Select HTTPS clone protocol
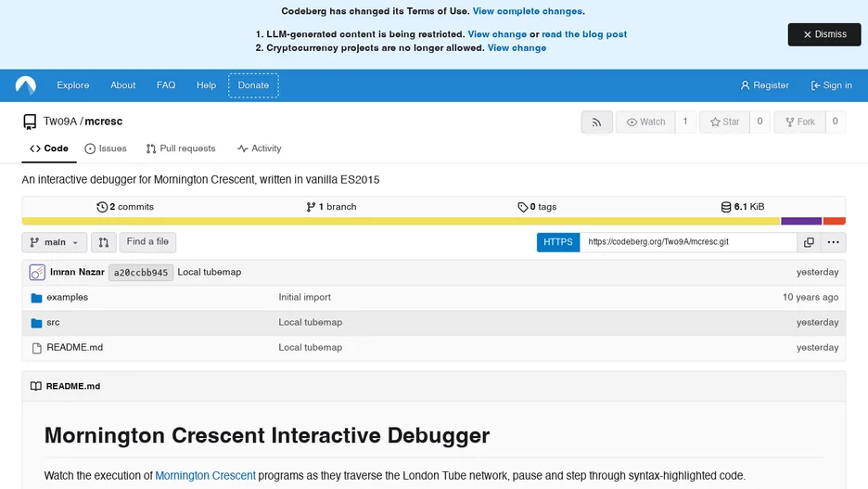The image size is (868, 489). tap(558, 242)
